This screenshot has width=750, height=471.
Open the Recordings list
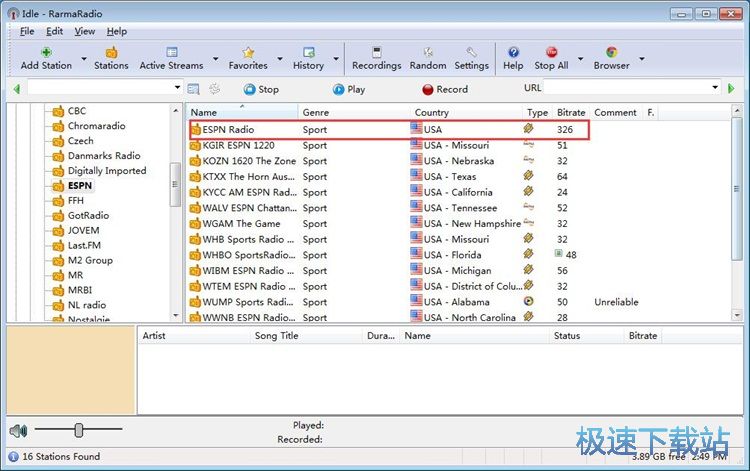pos(376,58)
